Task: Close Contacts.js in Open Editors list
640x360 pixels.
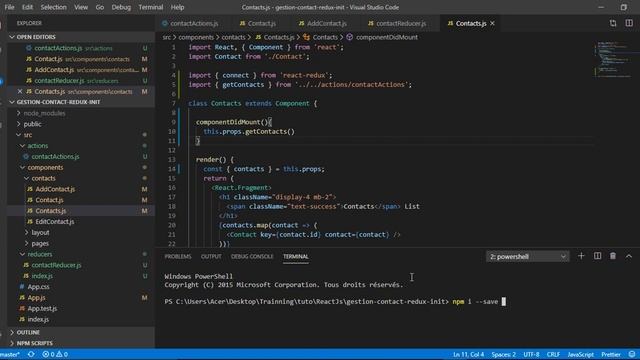Action: click(x=20, y=91)
